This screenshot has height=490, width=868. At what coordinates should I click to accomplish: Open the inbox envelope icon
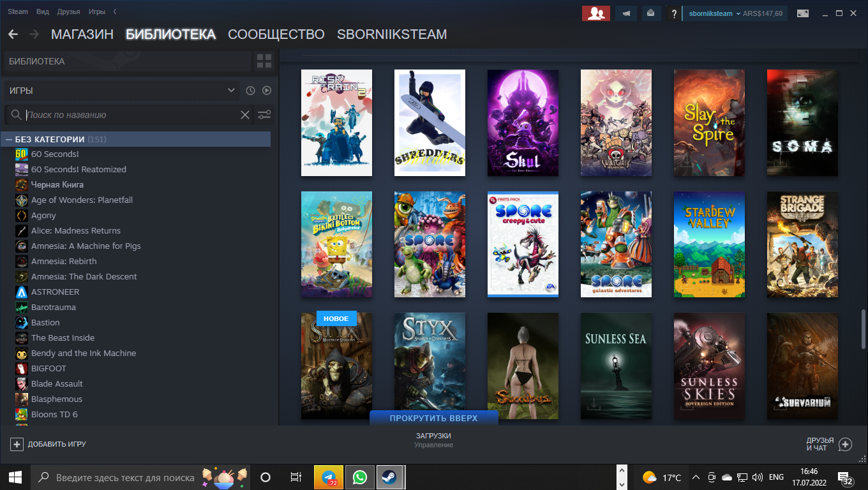650,13
